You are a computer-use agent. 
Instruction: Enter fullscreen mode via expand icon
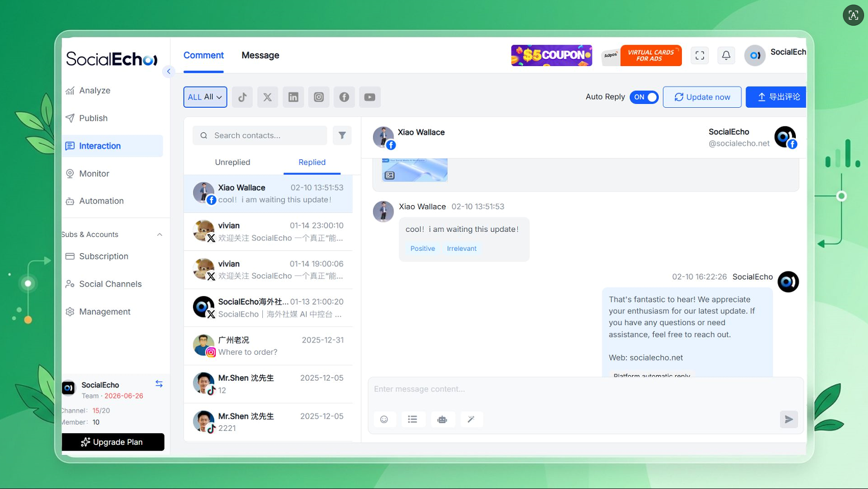[x=700, y=55]
